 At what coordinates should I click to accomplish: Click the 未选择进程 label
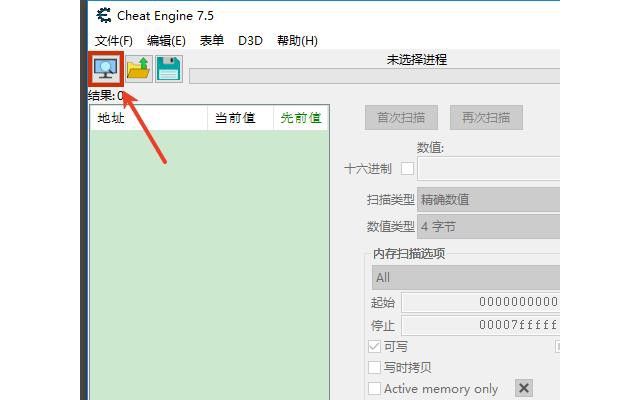coord(417,60)
